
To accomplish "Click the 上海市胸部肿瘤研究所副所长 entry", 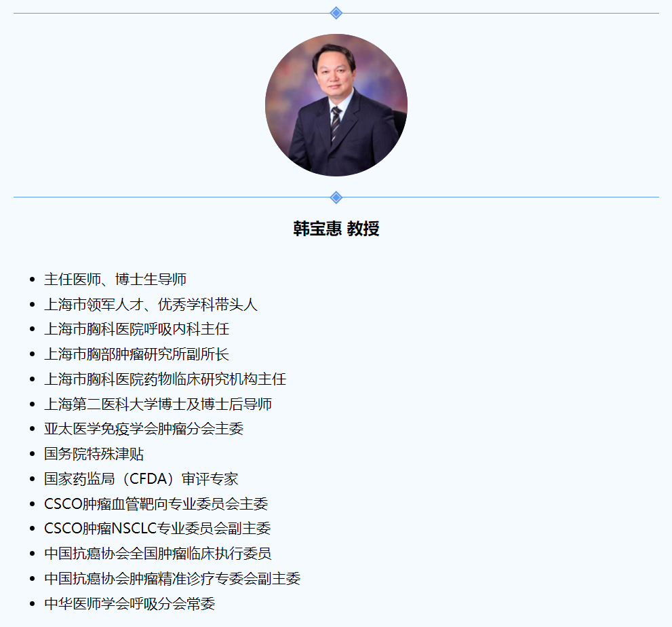I will pos(136,354).
